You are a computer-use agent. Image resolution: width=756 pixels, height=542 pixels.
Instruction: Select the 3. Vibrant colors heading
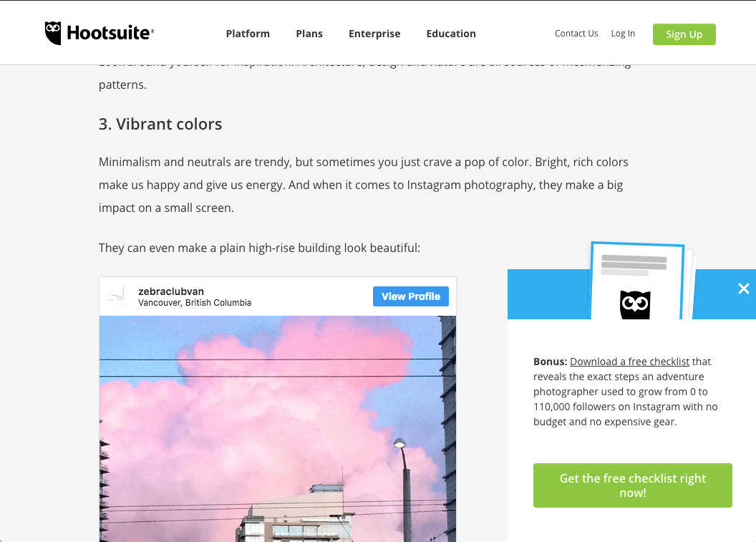click(160, 124)
